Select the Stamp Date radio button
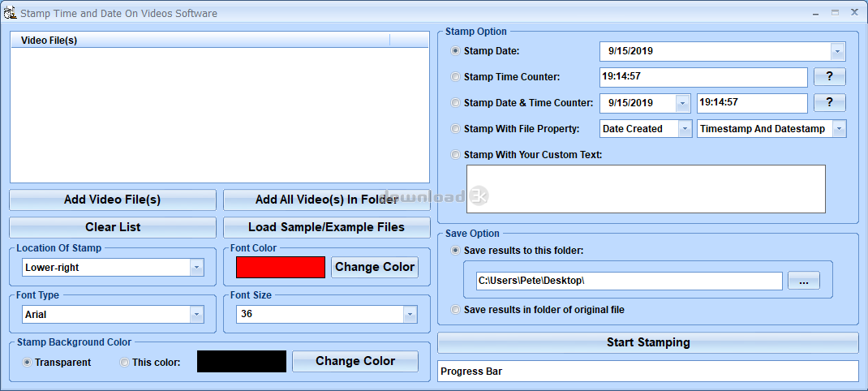 pos(456,51)
